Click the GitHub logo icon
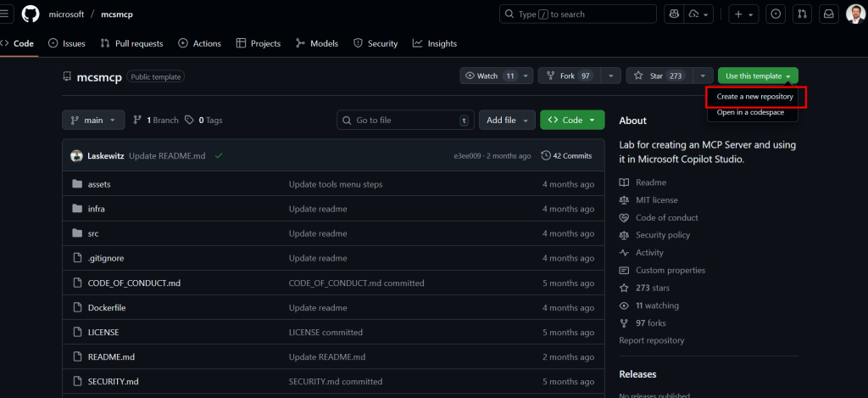 (x=31, y=14)
